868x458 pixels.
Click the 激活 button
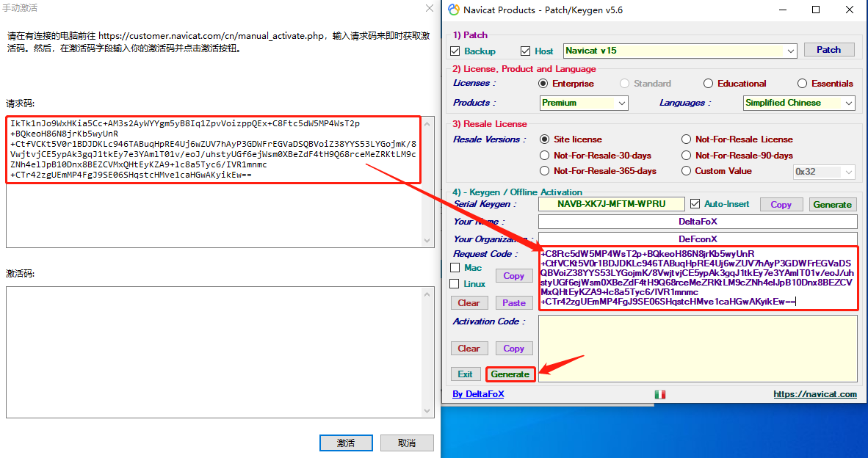pyautogui.click(x=346, y=443)
